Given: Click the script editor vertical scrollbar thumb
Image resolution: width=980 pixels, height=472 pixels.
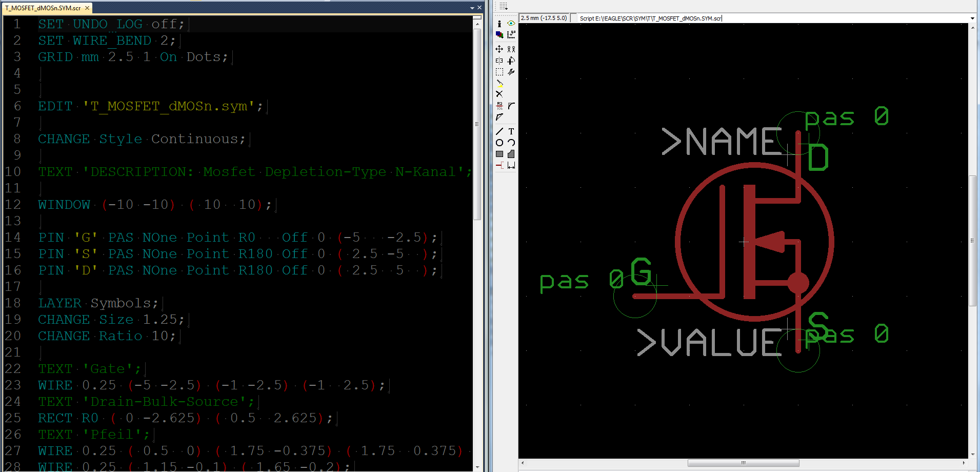Looking at the screenshot, I should 477,124.
